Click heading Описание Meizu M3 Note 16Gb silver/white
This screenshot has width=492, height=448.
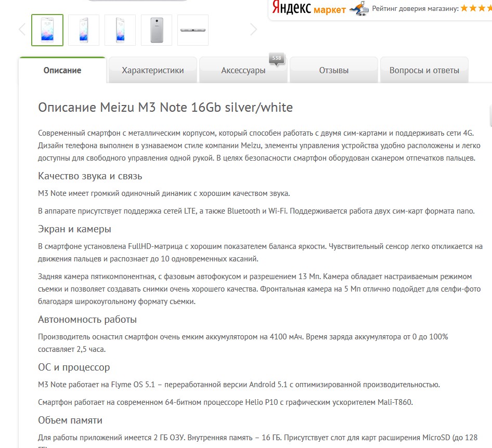pos(165,108)
